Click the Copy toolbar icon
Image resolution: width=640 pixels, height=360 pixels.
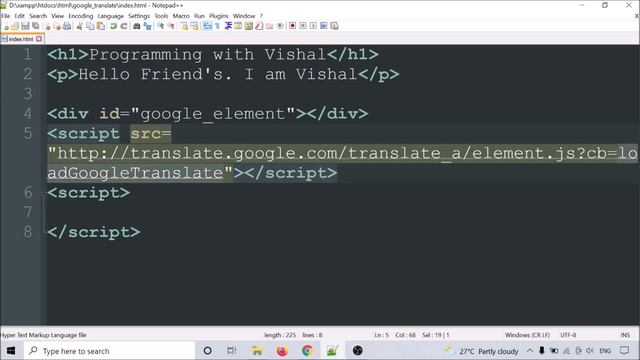coord(90,26)
